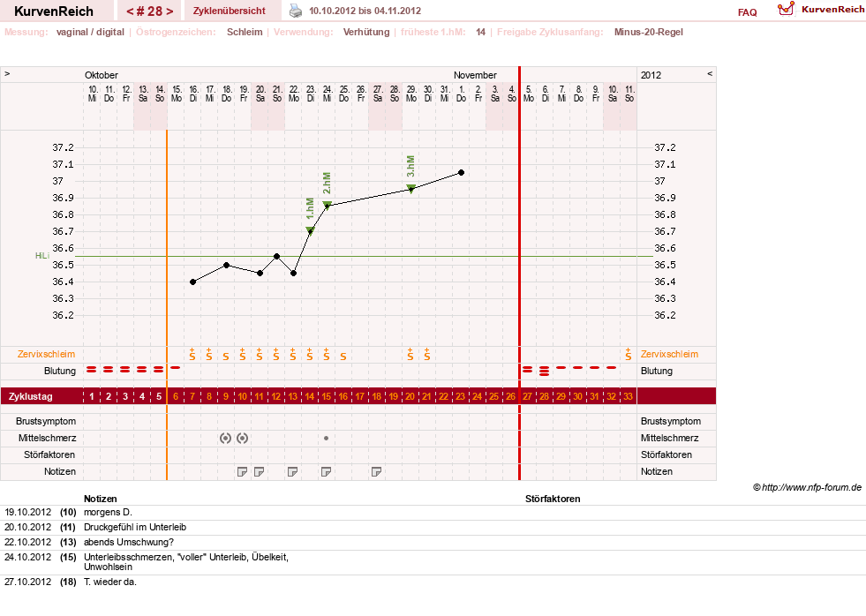Screen dimensions: 866x616
Task: Click the mucus symbol on cycle day 20
Action: pos(410,355)
